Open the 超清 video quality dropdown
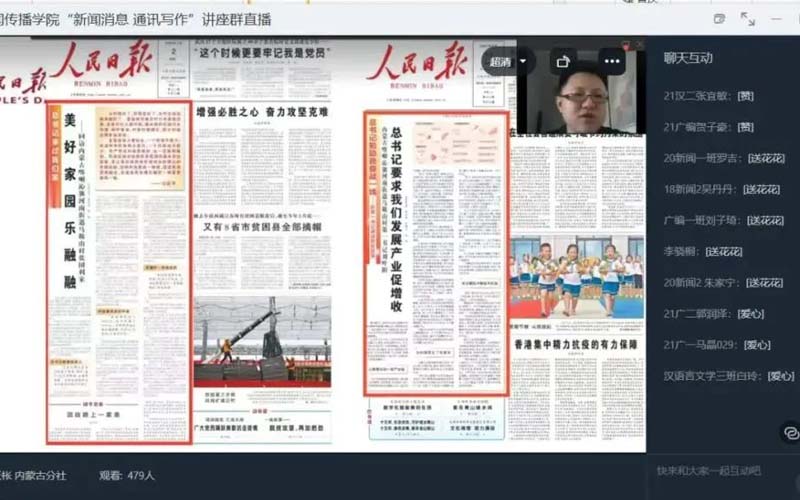 pyautogui.click(x=507, y=62)
